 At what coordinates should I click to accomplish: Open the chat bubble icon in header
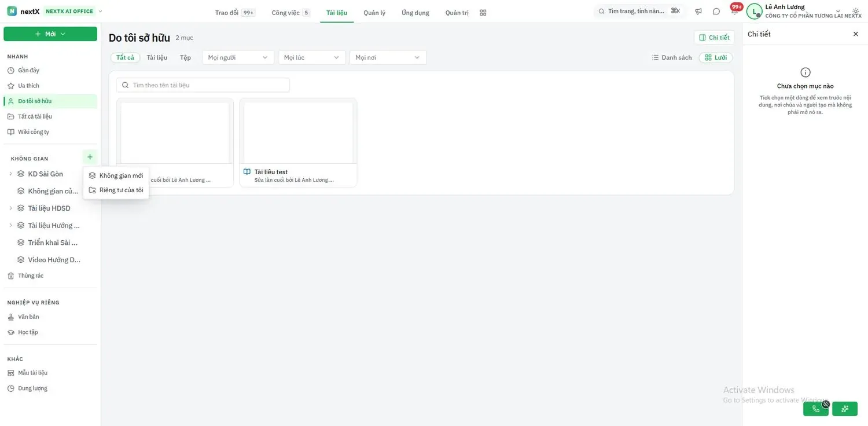[716, 12]
